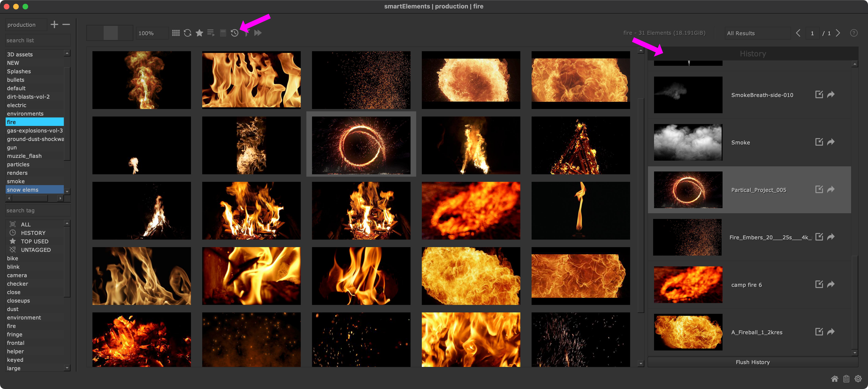868x389 pixels.
Task: Go to next page with right chevron
Action: point(838,33)
